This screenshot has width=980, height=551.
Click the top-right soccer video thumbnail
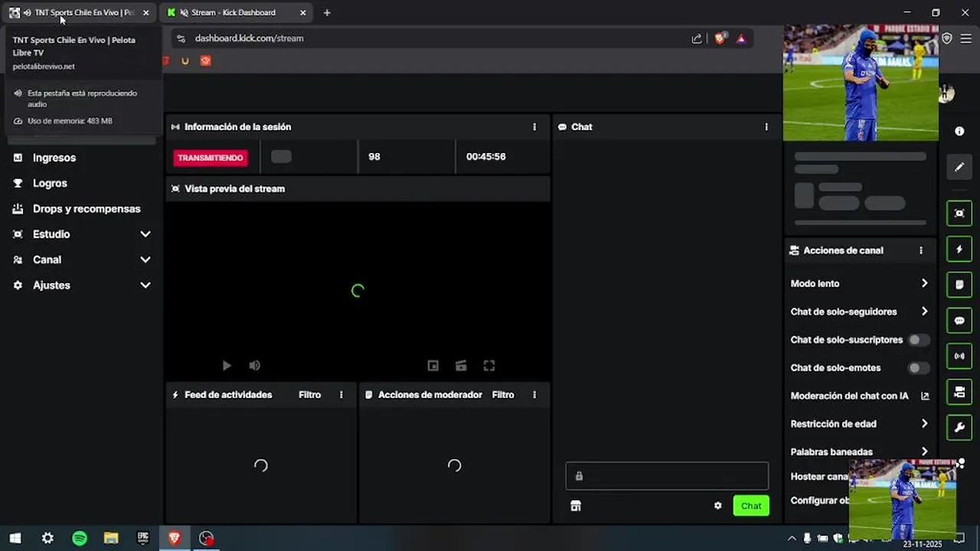[861, 82]
